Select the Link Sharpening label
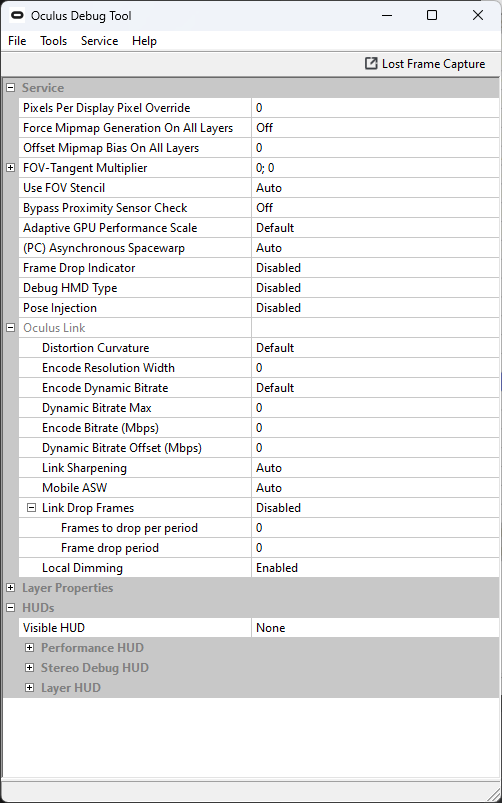 pos(84,468)
